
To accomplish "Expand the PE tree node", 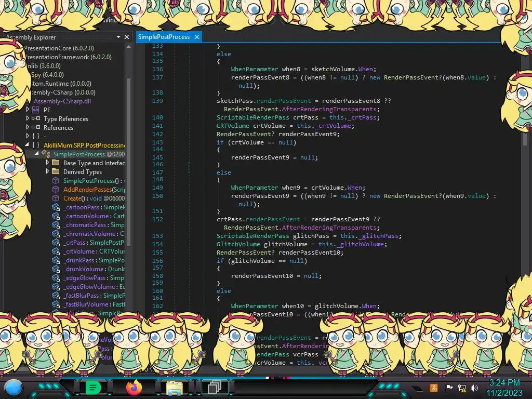I will point(28,109).
